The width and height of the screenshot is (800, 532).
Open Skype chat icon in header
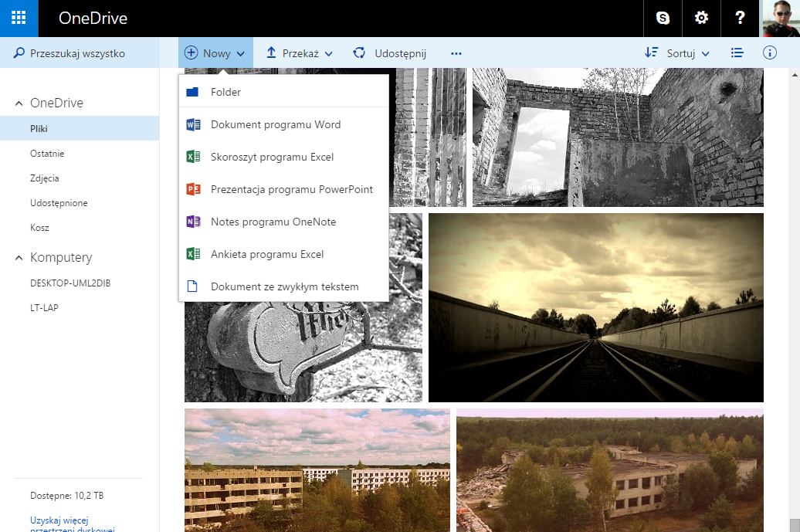(663, 19)
